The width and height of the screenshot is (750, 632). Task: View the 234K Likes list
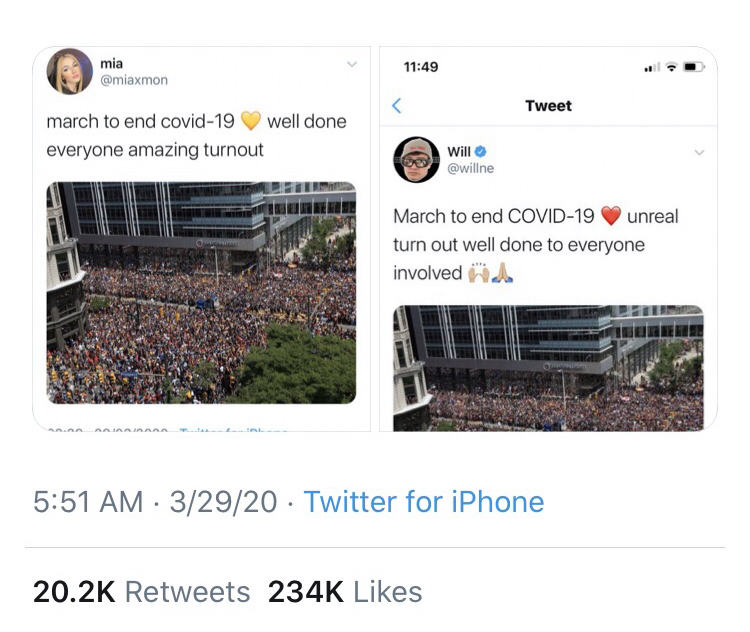coord(345,592)
